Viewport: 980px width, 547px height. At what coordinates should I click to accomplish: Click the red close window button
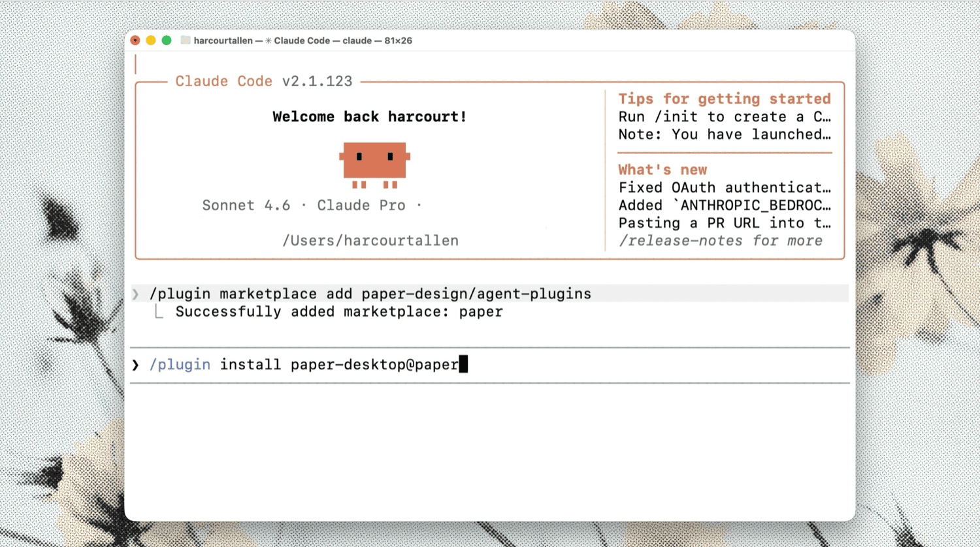[135, 40]
